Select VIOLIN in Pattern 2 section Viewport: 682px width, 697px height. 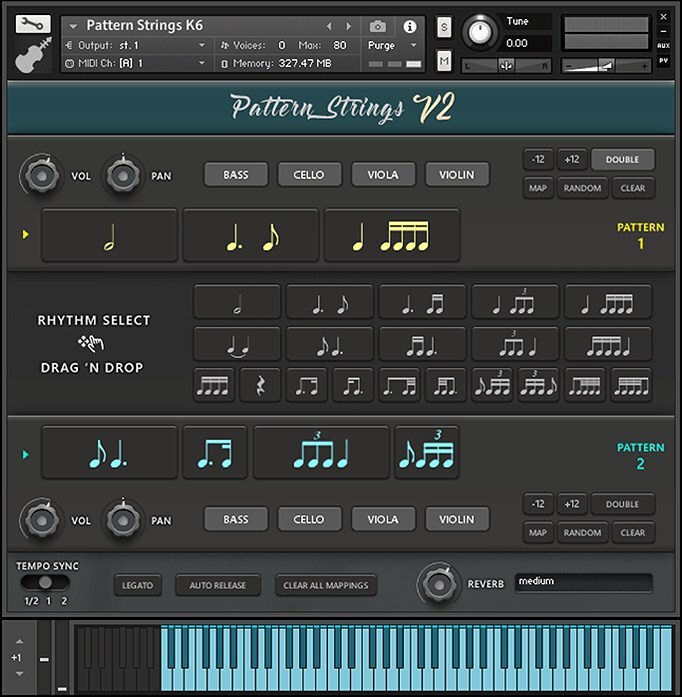[456, 520]
